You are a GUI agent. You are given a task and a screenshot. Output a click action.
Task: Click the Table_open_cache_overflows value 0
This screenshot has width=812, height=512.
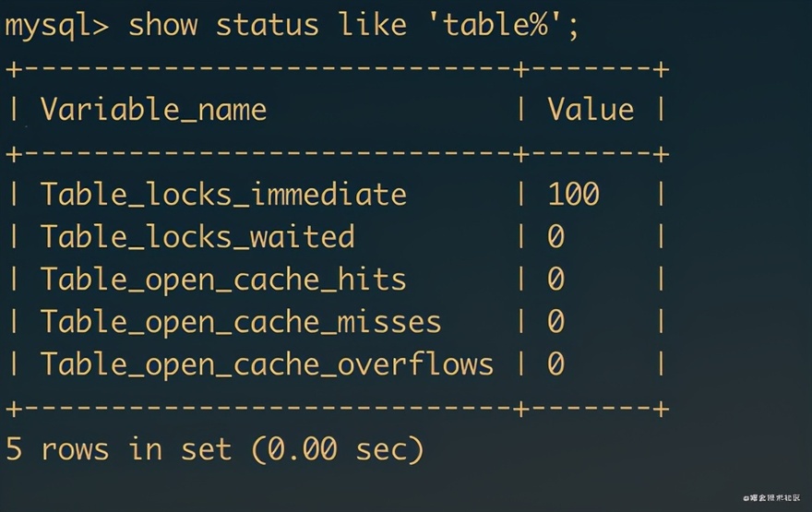coord(555,364)
